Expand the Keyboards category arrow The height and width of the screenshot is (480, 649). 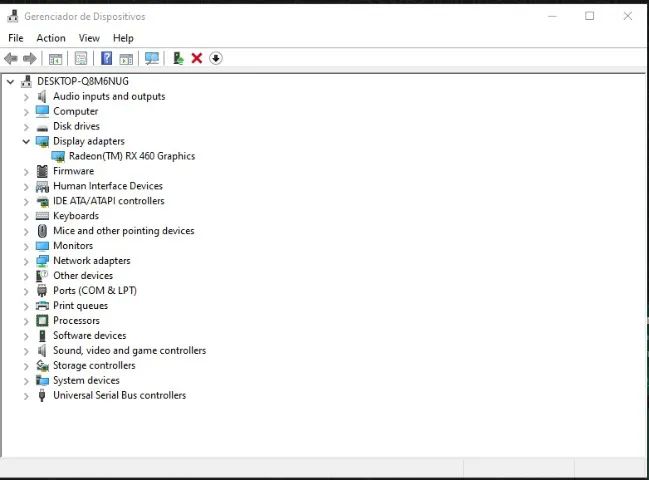[x=26, y=217]
